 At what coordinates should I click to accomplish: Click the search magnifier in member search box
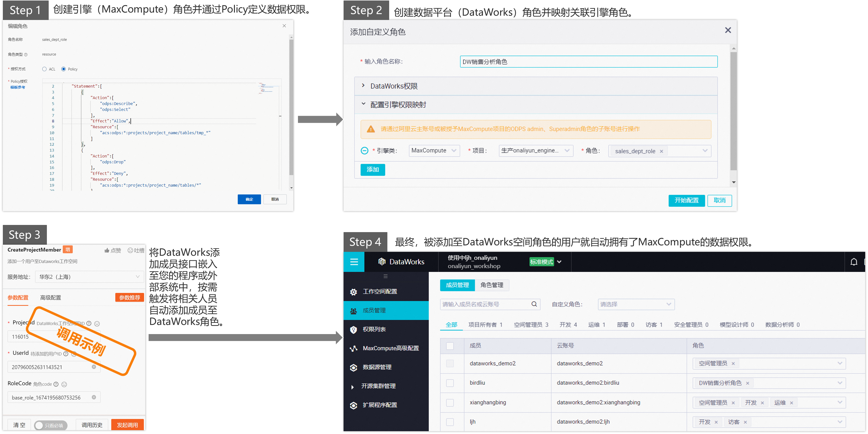(x=534, y=304)
